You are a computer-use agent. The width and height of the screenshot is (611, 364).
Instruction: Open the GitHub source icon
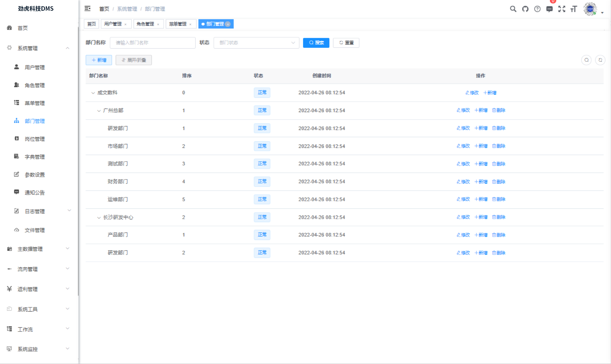pyautogui.click(x=525, y=9)
